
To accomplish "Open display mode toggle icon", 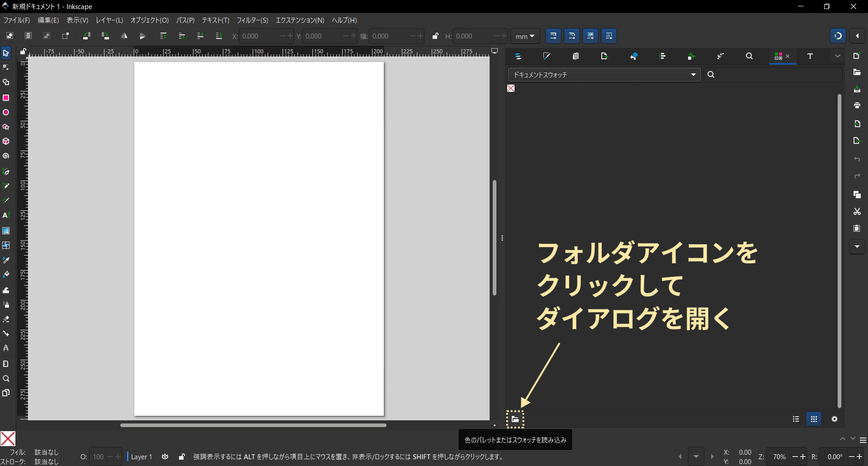I will 495,51.
